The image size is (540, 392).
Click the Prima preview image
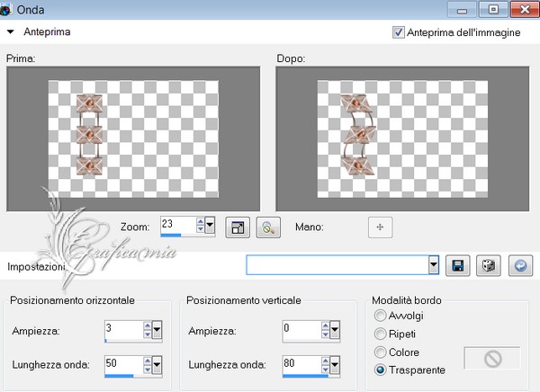click(133, 138)
